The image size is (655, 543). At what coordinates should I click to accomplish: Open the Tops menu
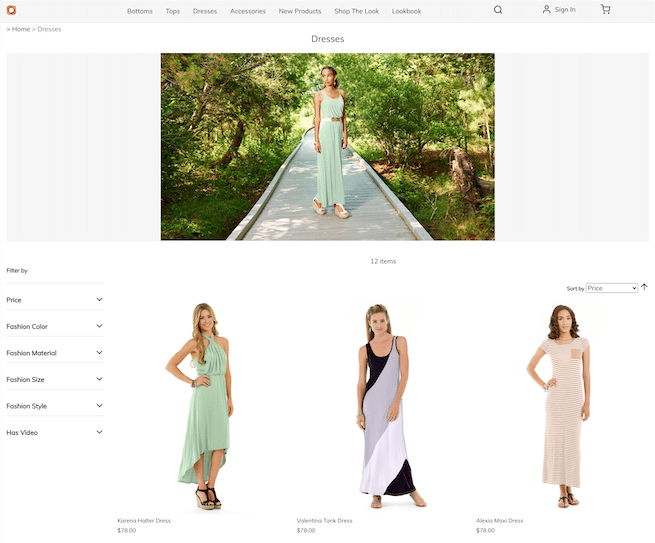pyautogui.click(x=173, y=11)
